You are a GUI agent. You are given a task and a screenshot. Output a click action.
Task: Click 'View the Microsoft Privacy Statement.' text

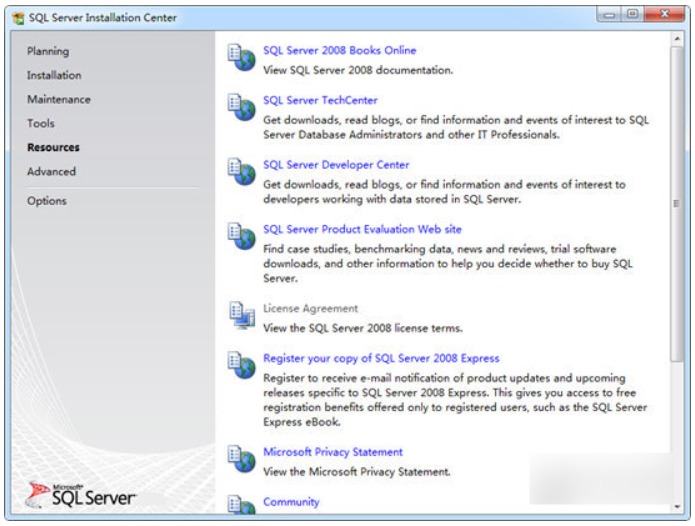(x=357, y=472)
